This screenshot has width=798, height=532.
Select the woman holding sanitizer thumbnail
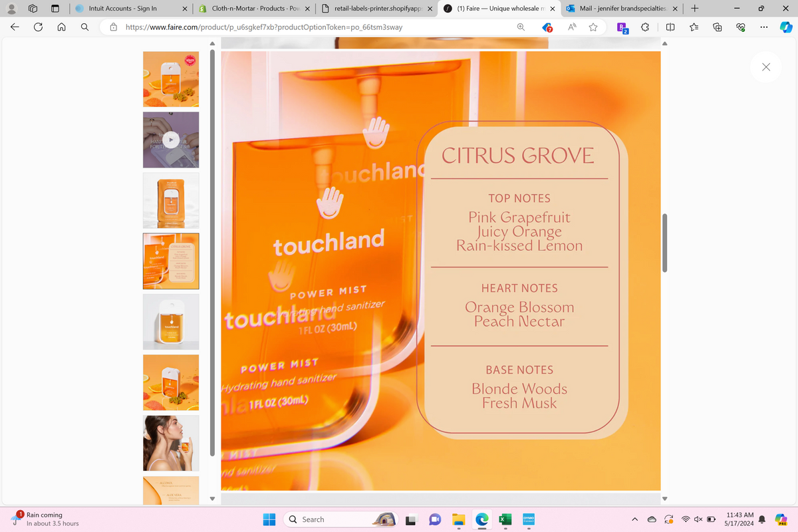click(x=171, y=443)
